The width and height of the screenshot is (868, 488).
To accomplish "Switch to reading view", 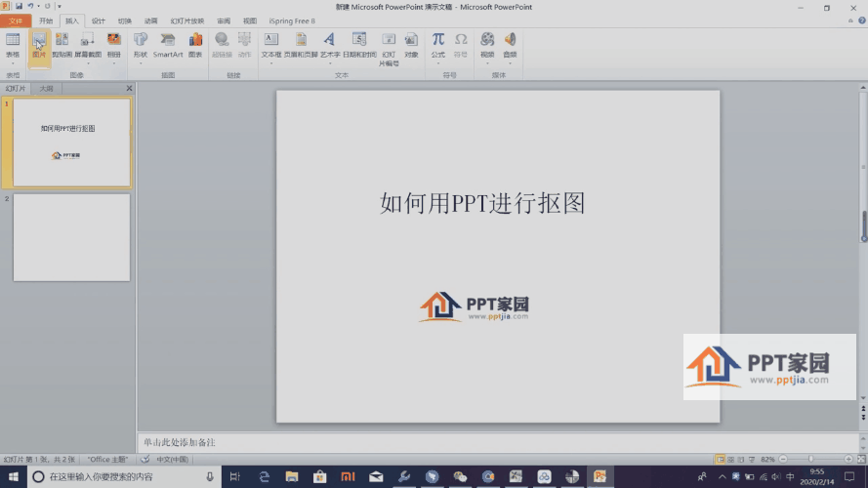I will tap(741, 460).
